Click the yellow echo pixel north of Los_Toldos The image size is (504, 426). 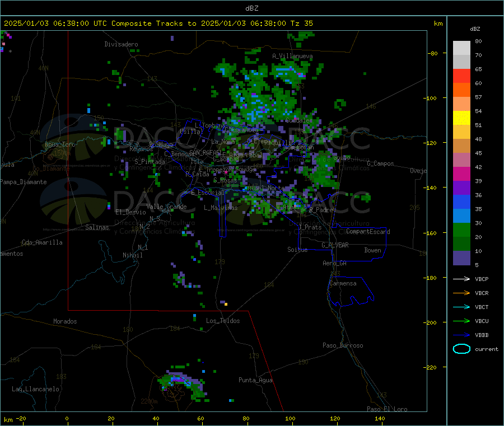click(226, 304)
